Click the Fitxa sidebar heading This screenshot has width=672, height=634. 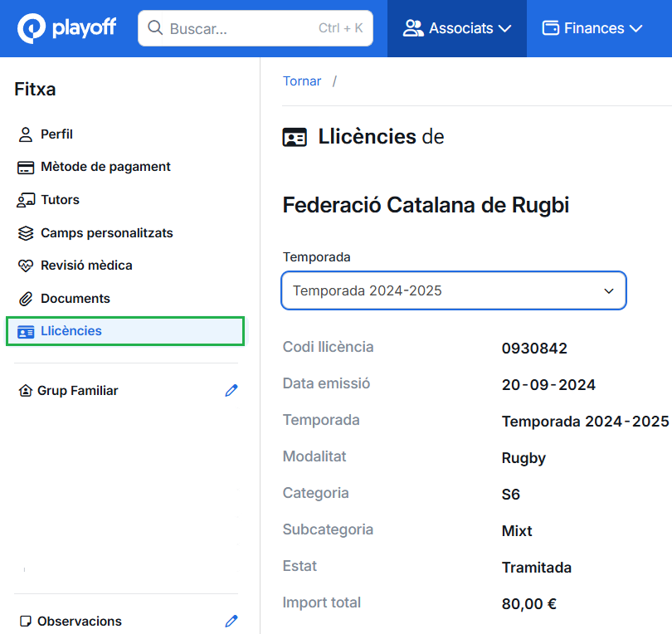click(x=35, y=89)
